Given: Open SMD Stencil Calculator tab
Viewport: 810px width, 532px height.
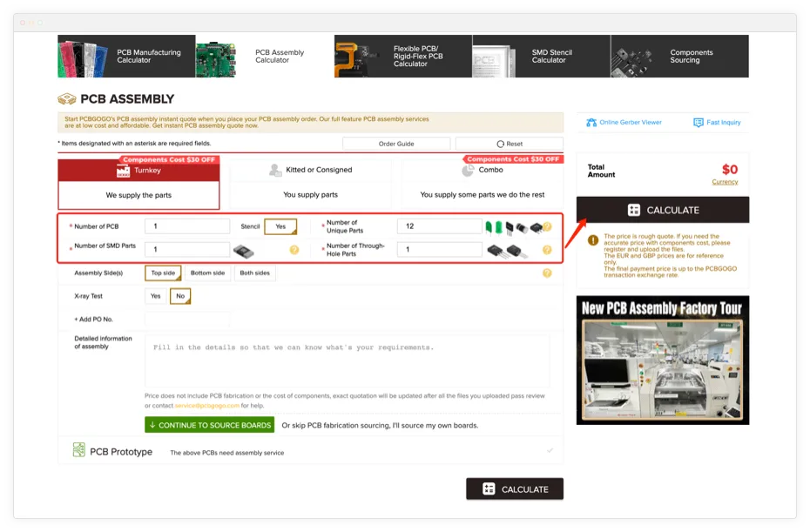Looking at the screenshot, I should click(542, 57).
